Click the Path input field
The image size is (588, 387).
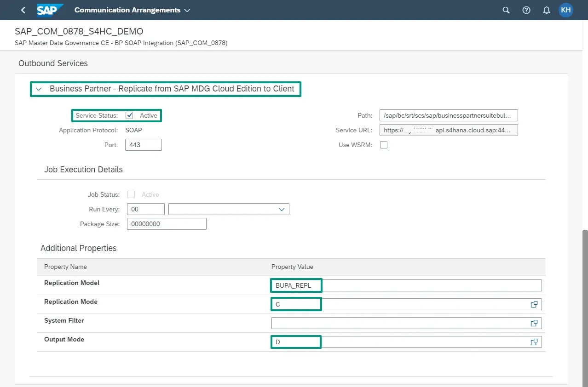click(449, 115)
